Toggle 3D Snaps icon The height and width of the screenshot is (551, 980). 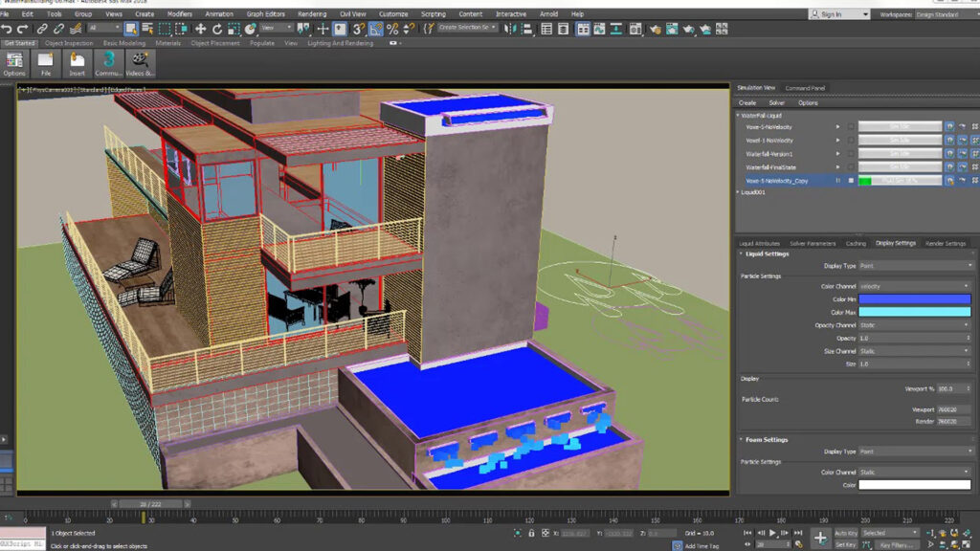358,29
